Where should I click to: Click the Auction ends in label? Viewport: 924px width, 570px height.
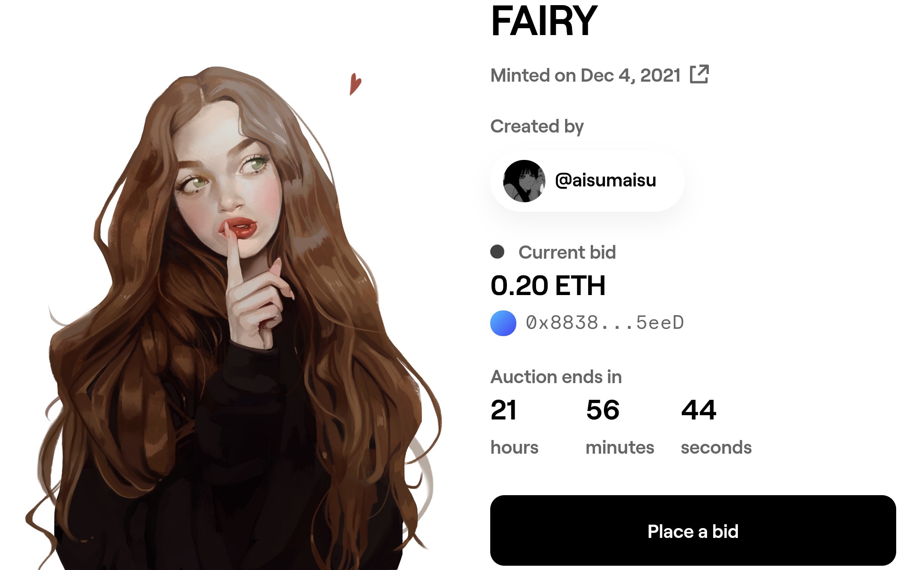556,377
